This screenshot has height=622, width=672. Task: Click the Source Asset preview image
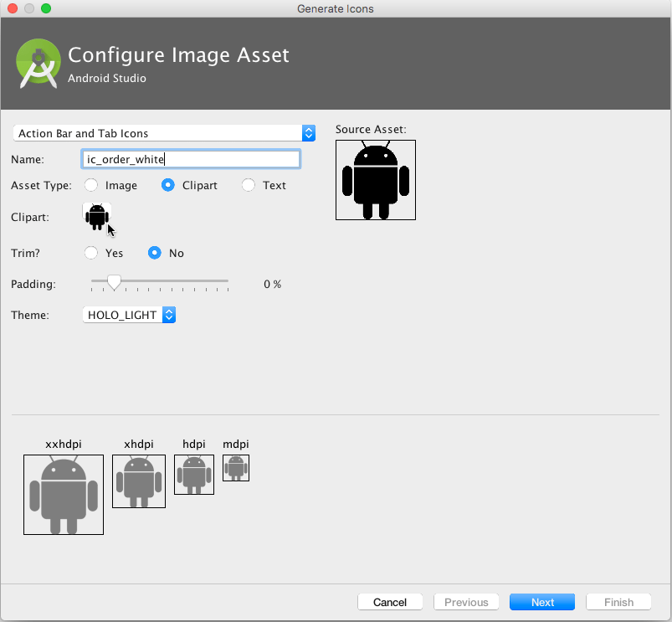click(x=375, y=180)
